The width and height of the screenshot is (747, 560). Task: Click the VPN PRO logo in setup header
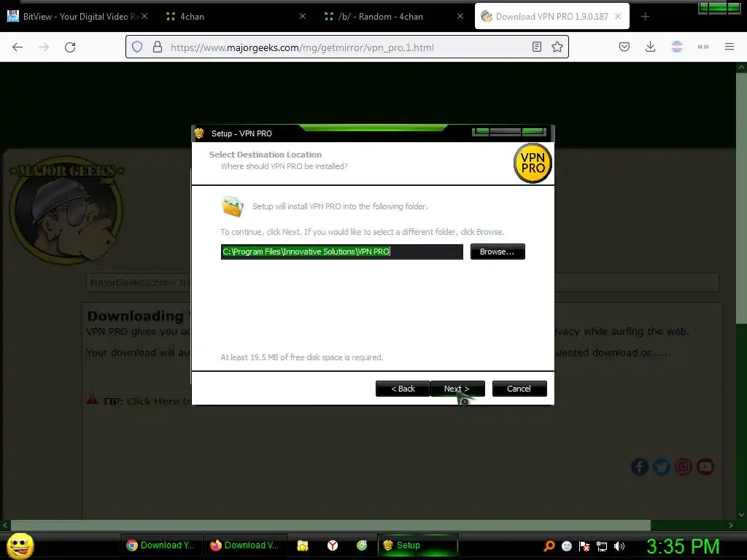coord(533,163)
